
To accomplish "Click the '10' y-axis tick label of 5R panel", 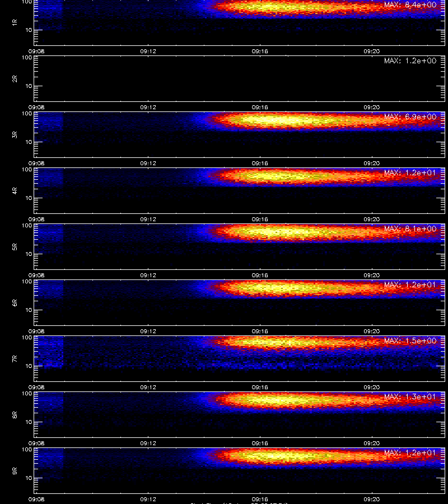I will (29, 254).
